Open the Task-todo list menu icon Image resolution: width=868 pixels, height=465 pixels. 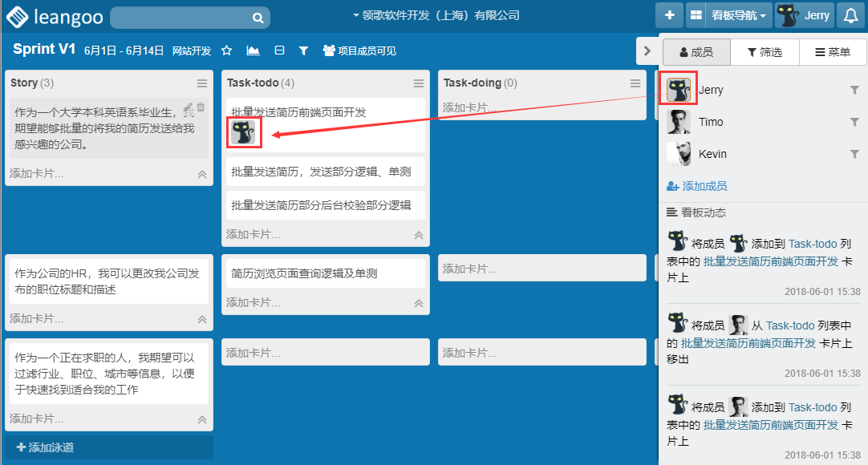click(x=419, y=83)
